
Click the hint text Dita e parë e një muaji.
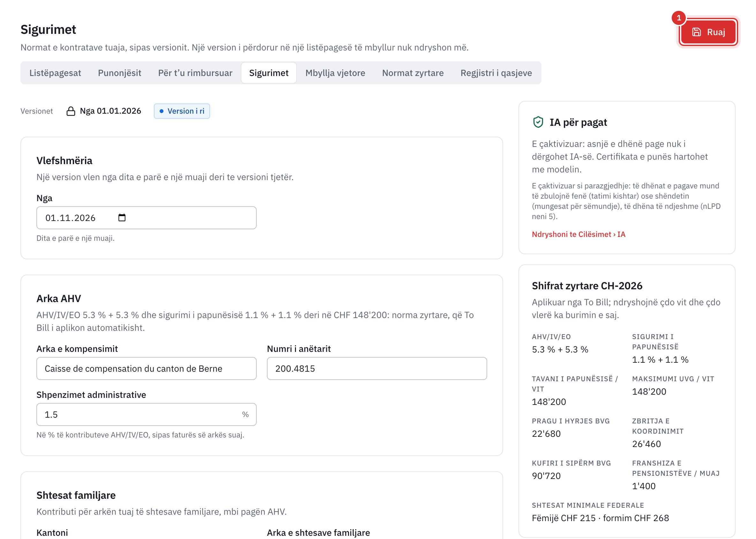click(x=75, y=238)
